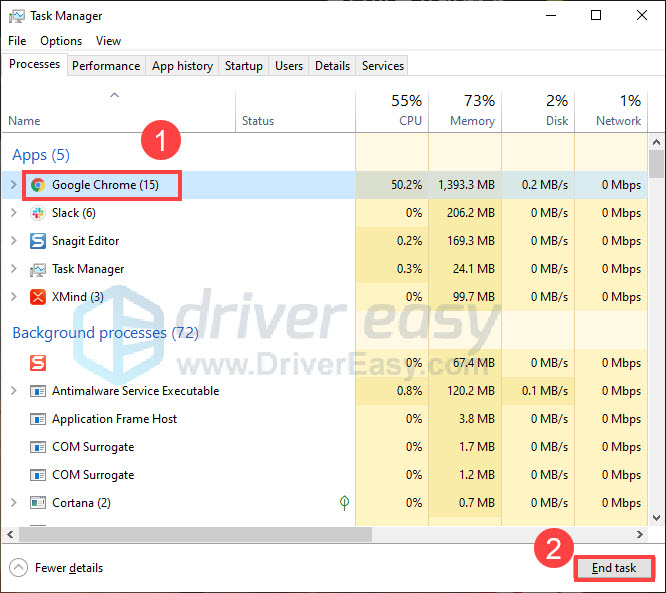Click the Google Chrome app icon
Viewport: 666px width, 593px height.
tap(38, 185)
